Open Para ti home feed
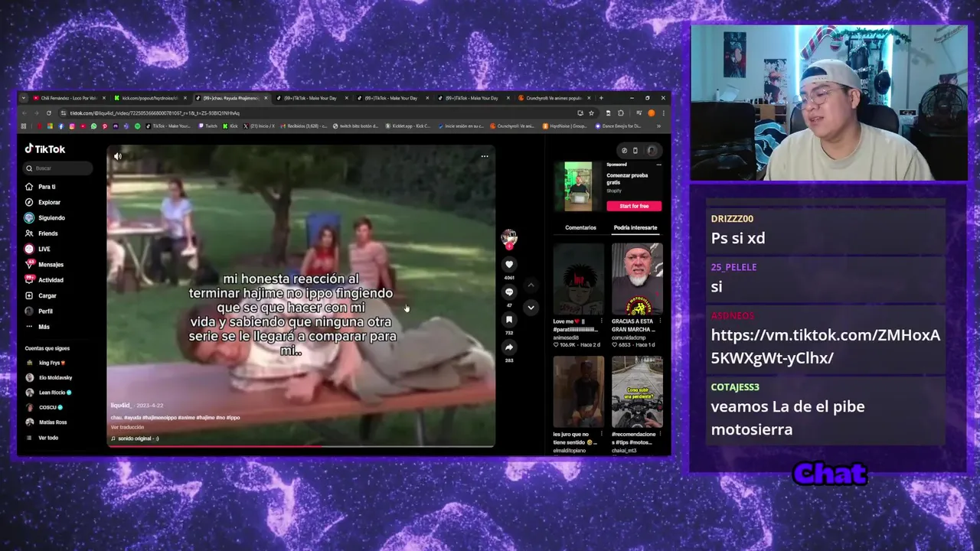 [41, 187]
